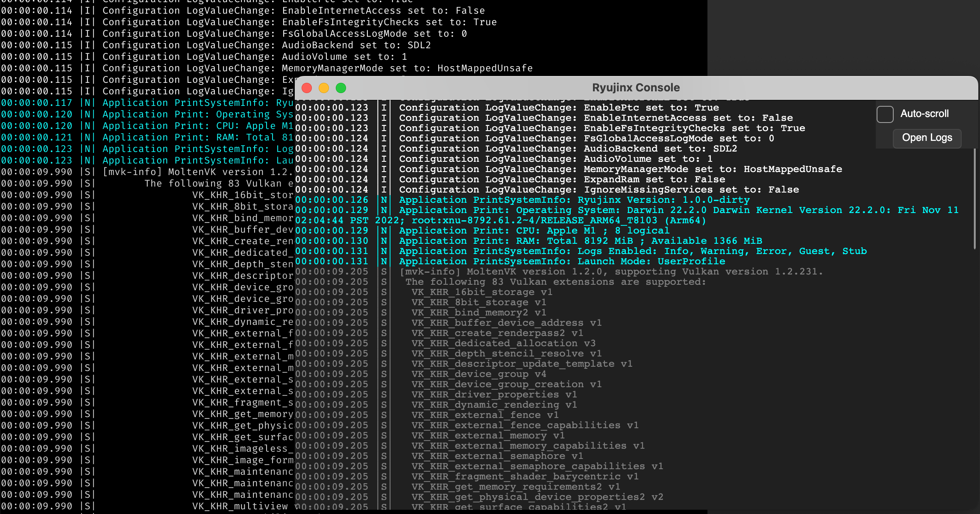Enable the Auto-scroll checkbox
The width and height of the screenshot is (980, 514).
[x=885, y=114]
